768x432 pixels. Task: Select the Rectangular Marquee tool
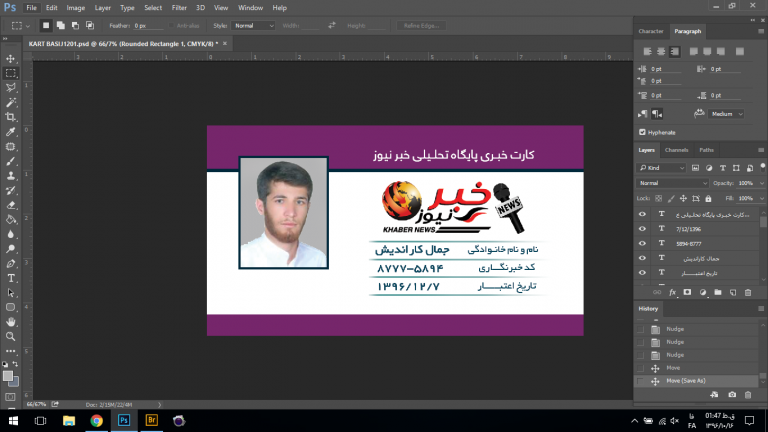tap(10, 73)
